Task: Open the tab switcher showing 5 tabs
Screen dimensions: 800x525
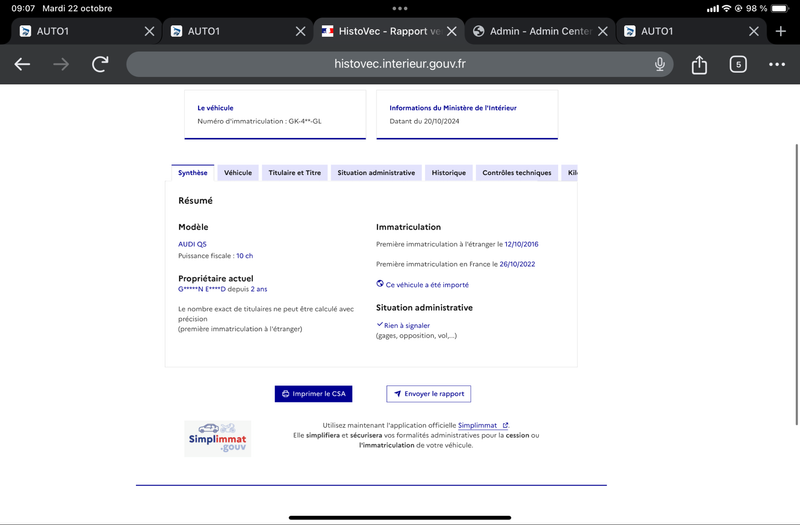Action: (x=738, y=64)
